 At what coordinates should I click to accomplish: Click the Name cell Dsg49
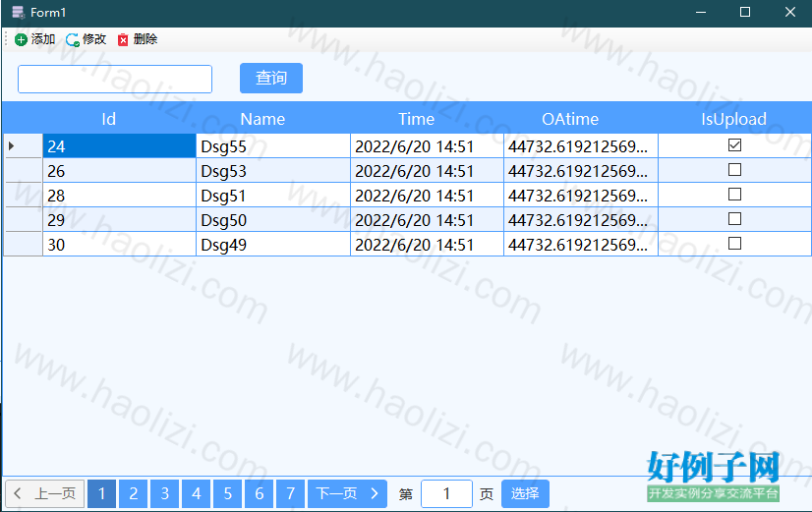coord(273,244)
